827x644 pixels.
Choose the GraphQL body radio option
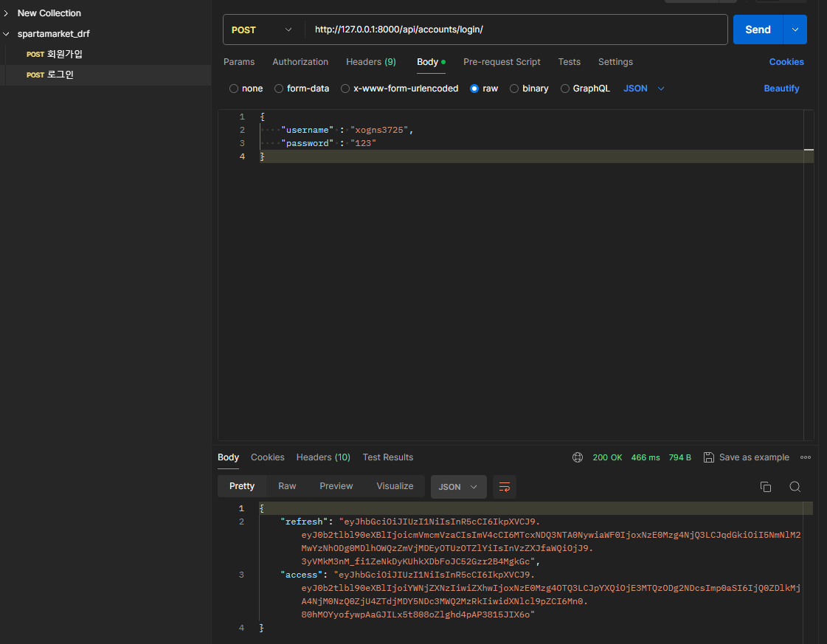coord(565,89)
